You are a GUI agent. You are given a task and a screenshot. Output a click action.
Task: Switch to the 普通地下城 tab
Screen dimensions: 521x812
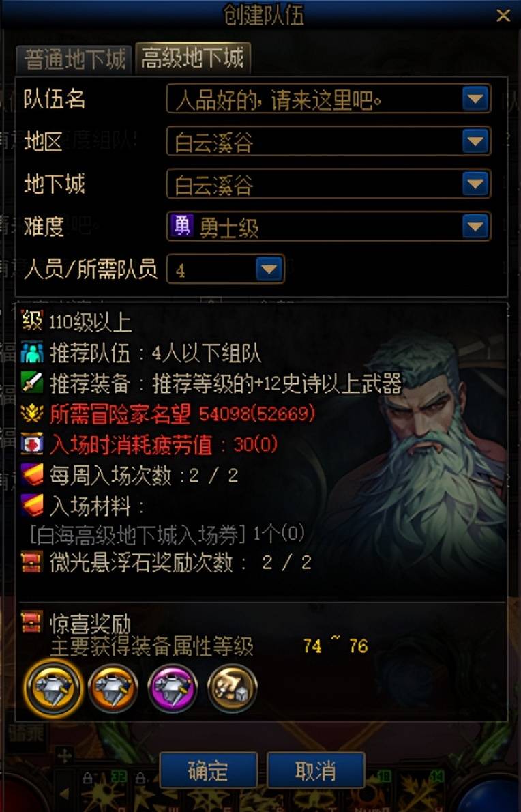coord(74,60)
